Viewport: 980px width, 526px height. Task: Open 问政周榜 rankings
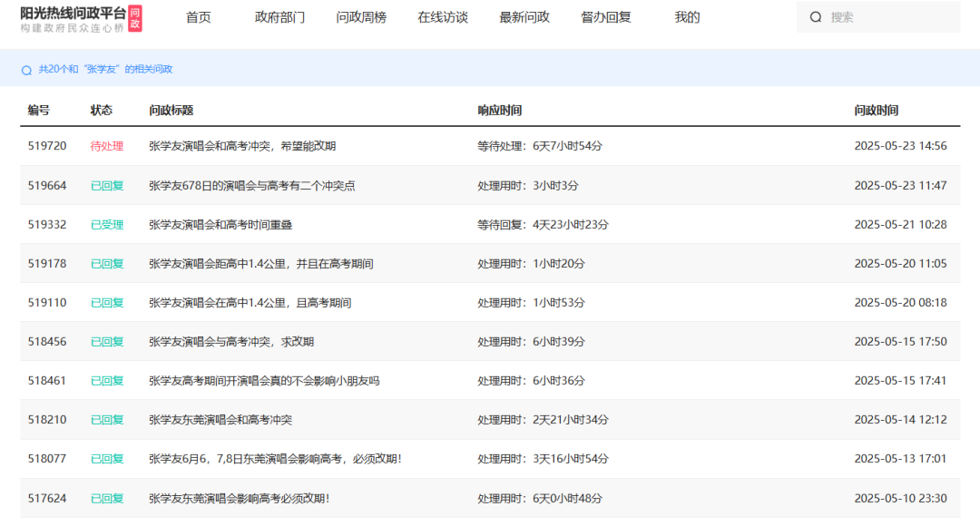(361, 17)
